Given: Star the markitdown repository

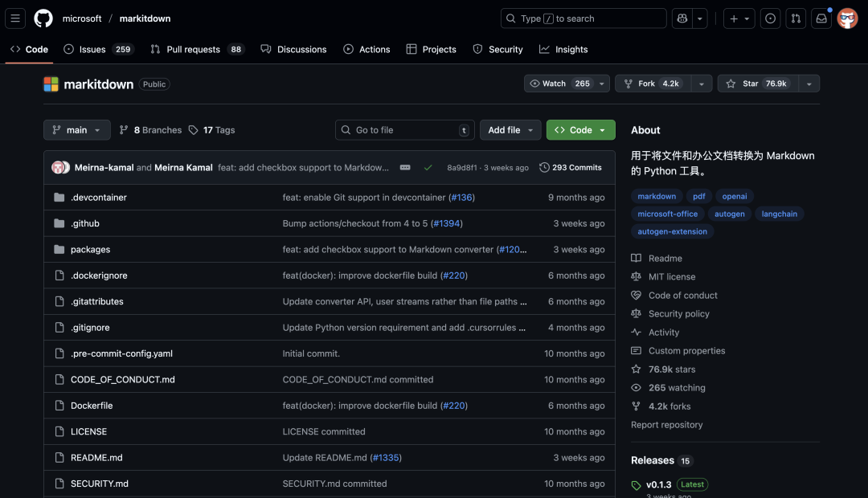Looking at the screenshot, I should [758, 84].
